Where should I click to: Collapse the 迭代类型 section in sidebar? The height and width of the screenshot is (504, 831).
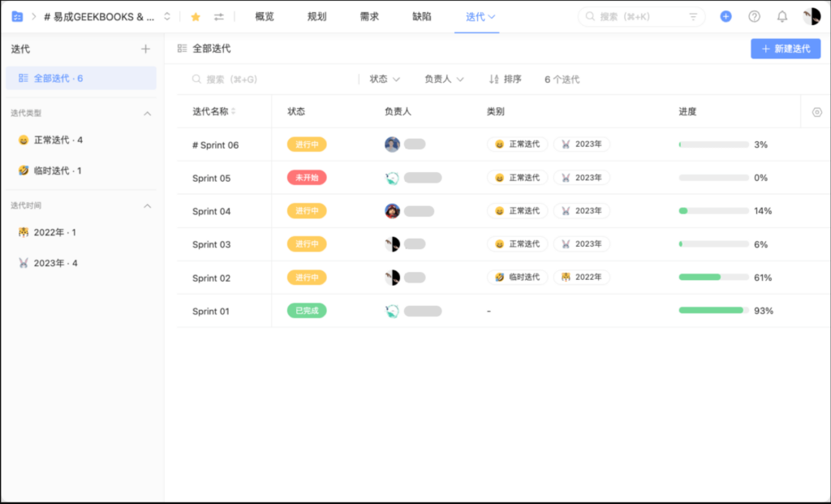click(148, 114)
